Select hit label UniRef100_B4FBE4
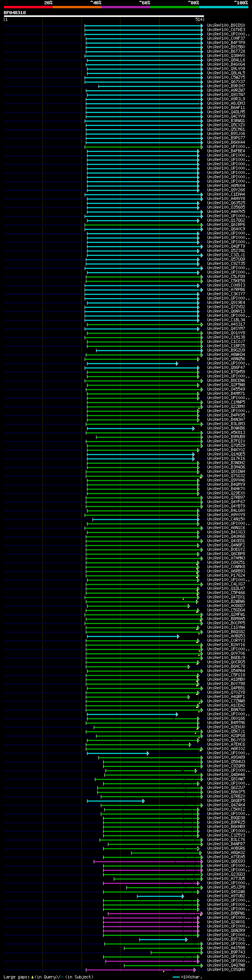Image resolution: width=252 pixels, height=980 pixels. (226, 151)
